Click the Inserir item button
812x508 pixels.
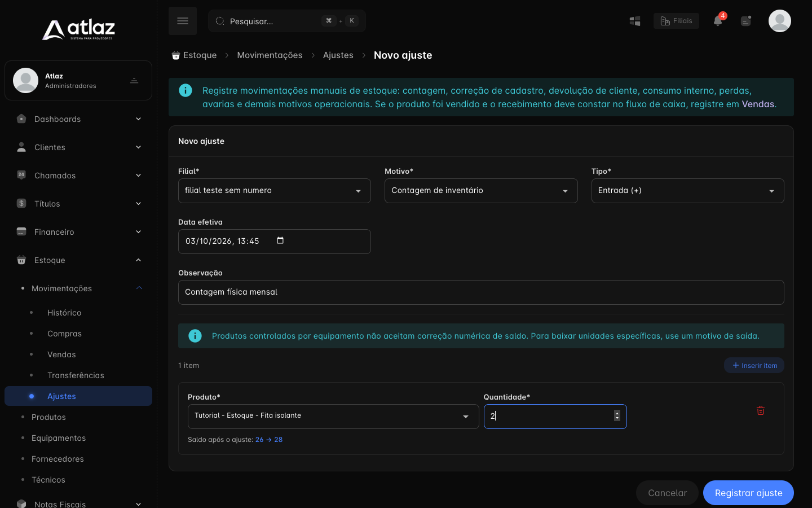click(754, 366)
